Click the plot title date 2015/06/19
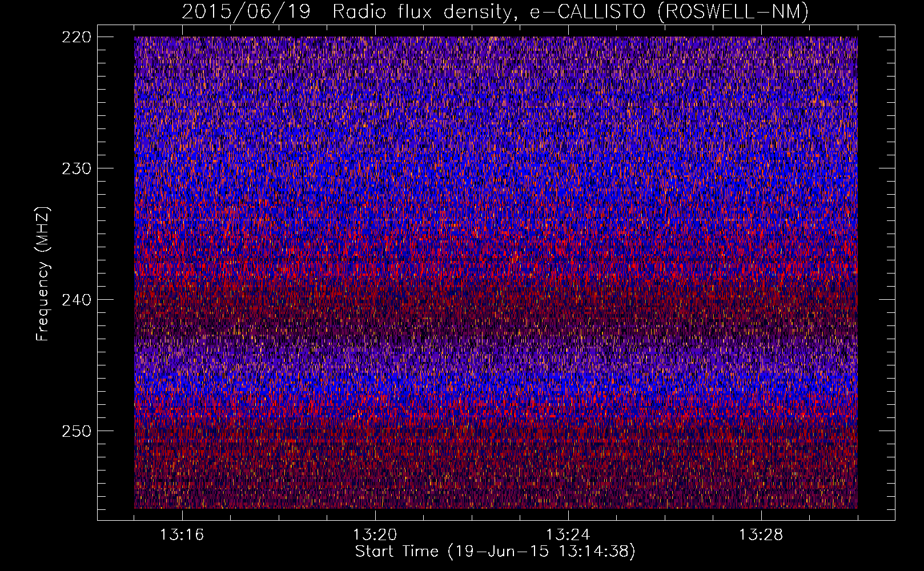The width and height of the screenshot is (924, 571). [246, 11]
